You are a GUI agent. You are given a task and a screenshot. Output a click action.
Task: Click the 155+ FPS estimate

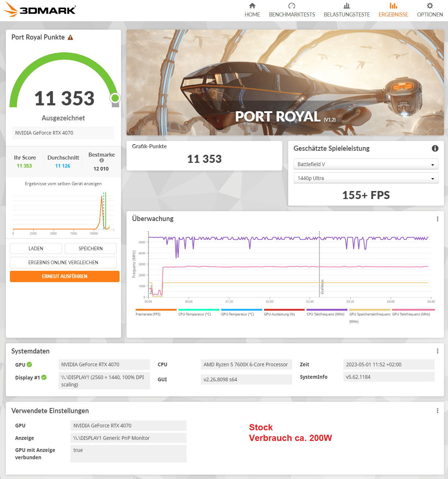[366, 195]
